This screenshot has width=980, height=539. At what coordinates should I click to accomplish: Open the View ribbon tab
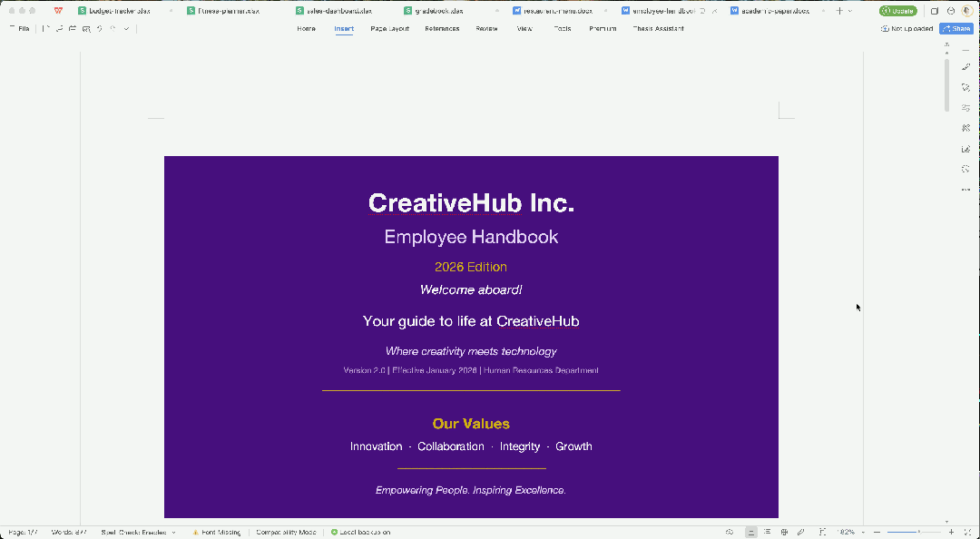pyautogui.click(x=524, y=29)
